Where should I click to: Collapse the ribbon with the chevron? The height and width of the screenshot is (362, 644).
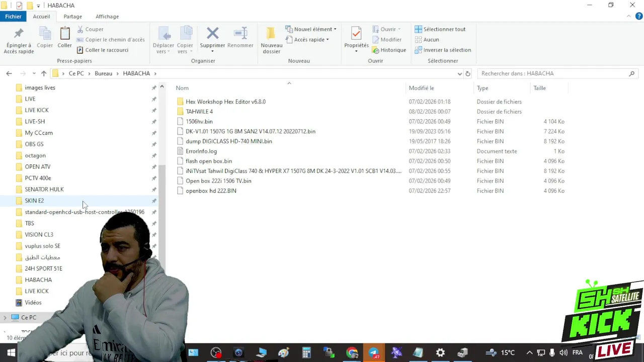click(629, 17)
